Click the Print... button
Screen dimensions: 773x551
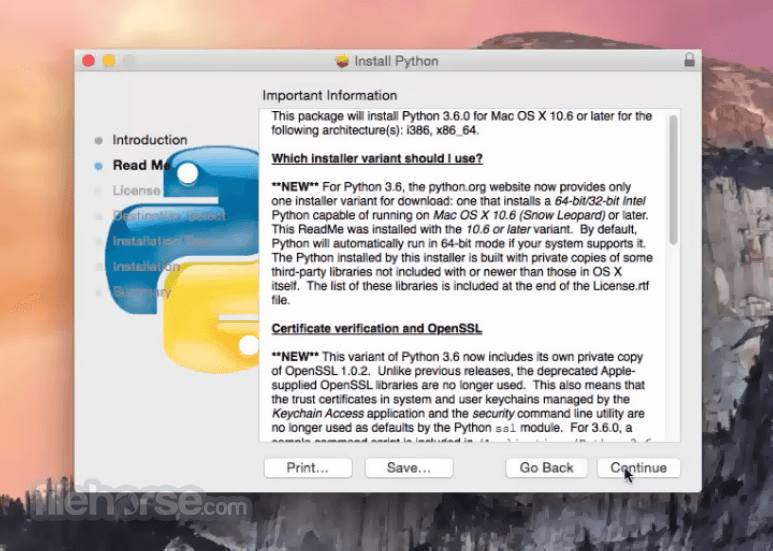[x=308, y=468]
